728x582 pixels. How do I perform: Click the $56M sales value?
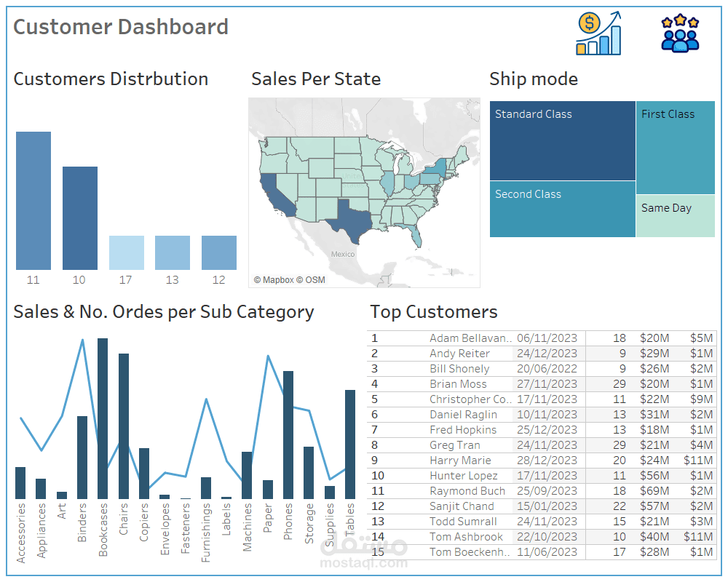[x=654, y=476]
